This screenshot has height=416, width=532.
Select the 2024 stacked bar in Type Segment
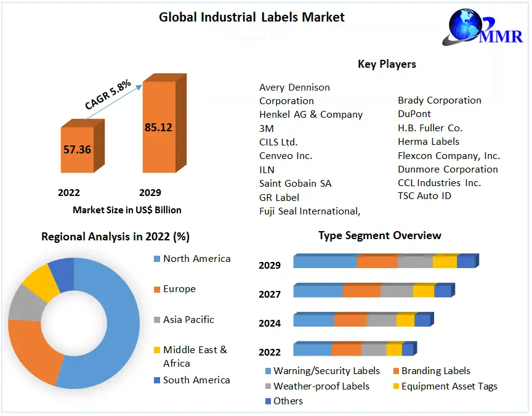click(362, 320)
